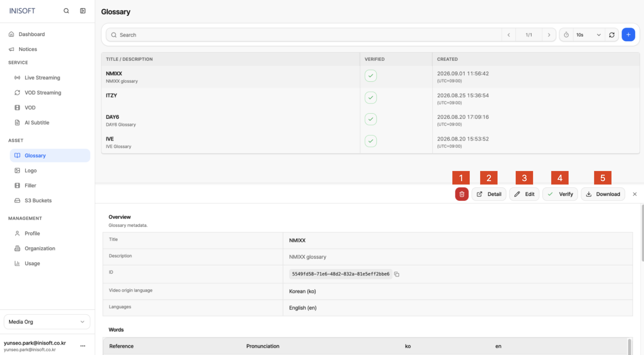
Task: Click the Edit button
Action: (524, 194)
